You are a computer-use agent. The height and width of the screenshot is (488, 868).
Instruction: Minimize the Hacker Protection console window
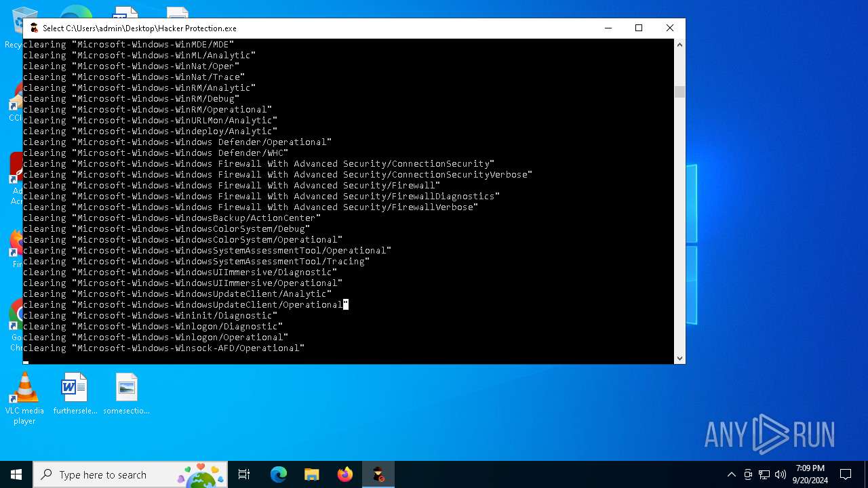point(608,28)
